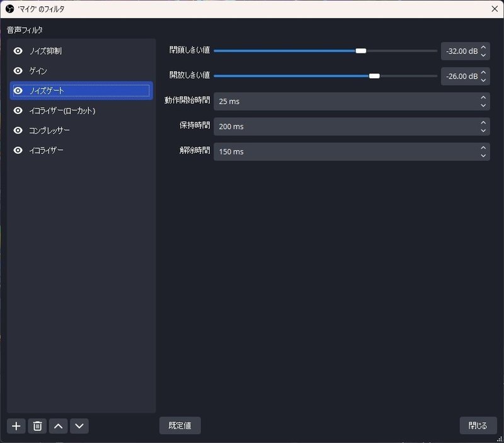The height and width of the screenshot is (443, 504).
Task: Select the bottom イコライザー filter row
Action: (x=81, y=150)
